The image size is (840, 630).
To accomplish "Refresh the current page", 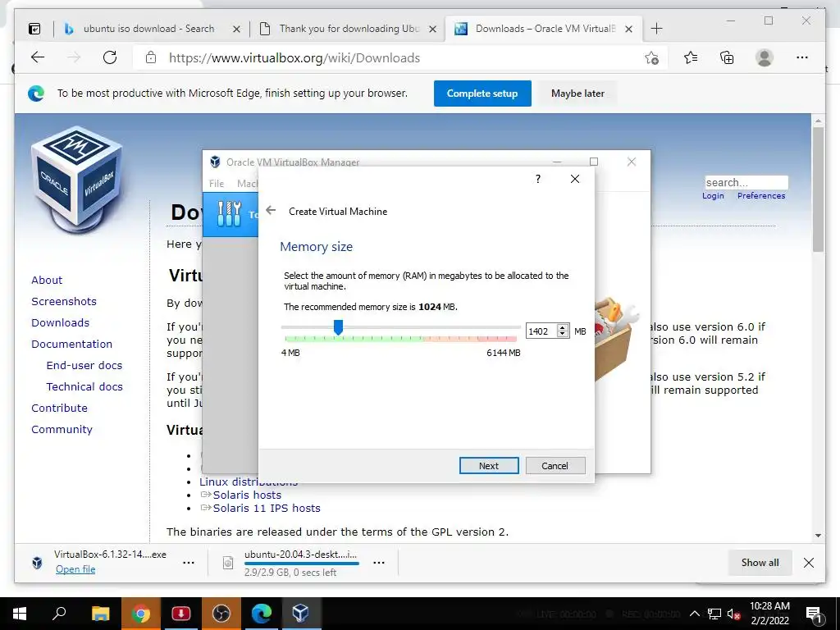I will pyautogui.click(x=110, y=57).
